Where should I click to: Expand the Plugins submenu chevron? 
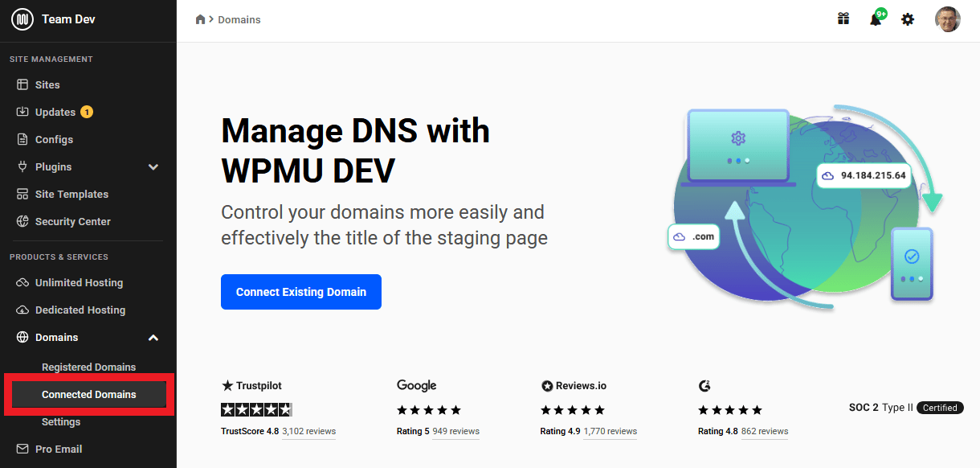153,166
